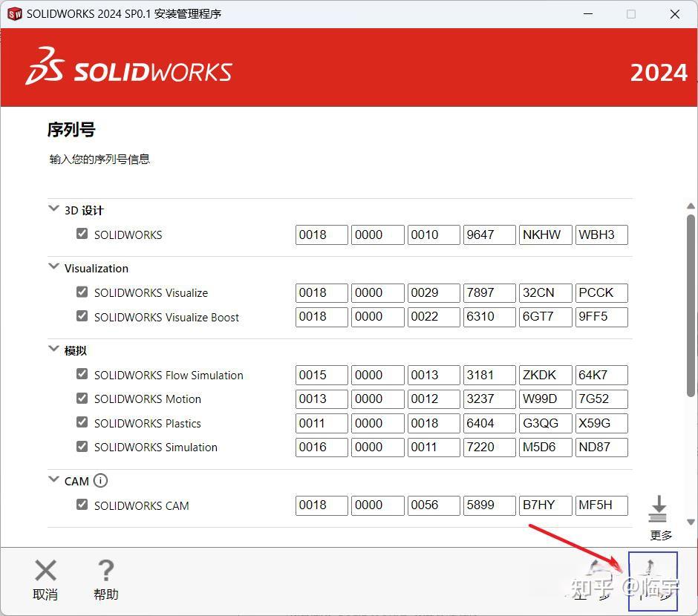The width and height of the screenshot is (698, 616).
Task: Collapse the Visualization section
Action: click(53, 266)
